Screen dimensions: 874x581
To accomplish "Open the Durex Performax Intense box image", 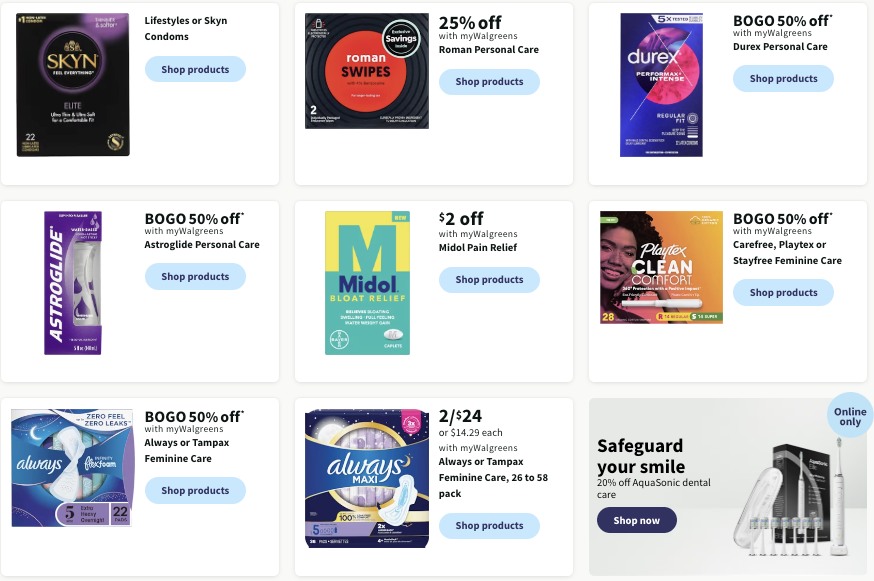I will pos(660,84).
